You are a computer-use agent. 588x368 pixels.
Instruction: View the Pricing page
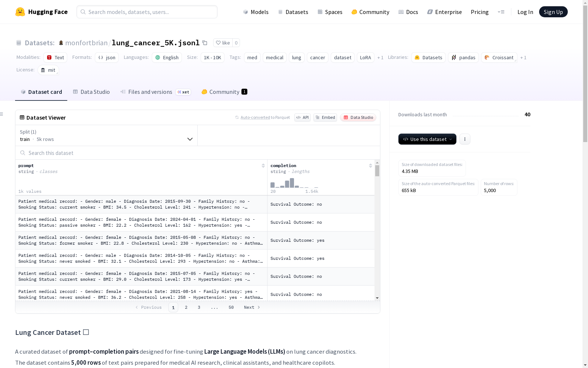480,12
